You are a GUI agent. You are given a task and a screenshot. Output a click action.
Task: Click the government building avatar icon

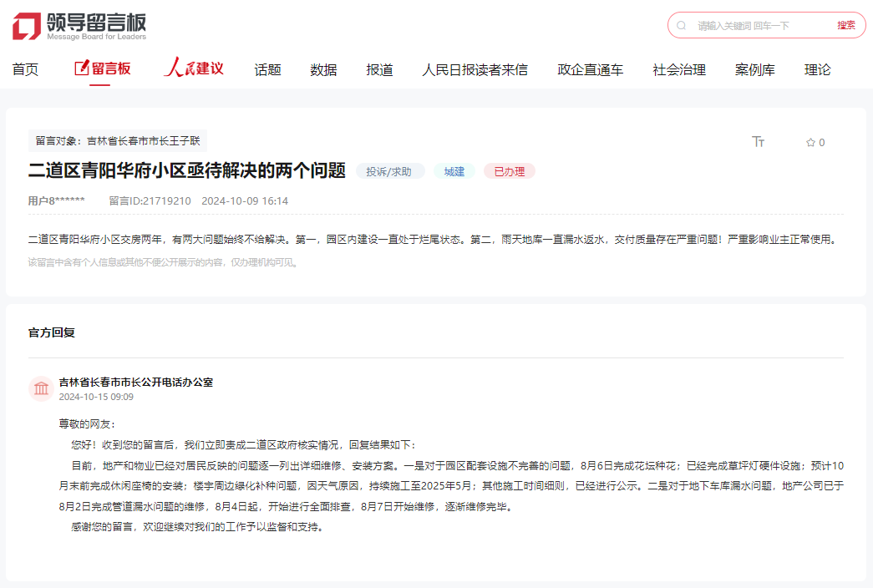[40, 388]
